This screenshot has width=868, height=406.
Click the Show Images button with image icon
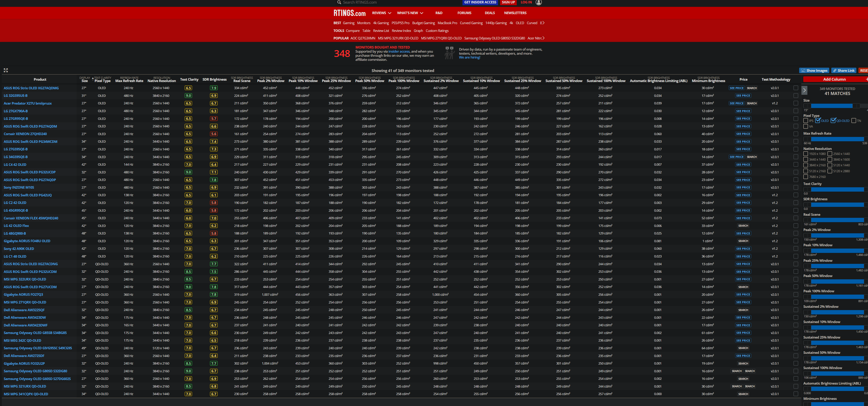coord(814,70)
